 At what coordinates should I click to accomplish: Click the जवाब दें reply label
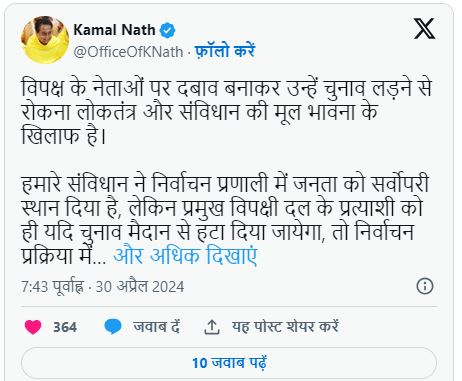[156, 326]
